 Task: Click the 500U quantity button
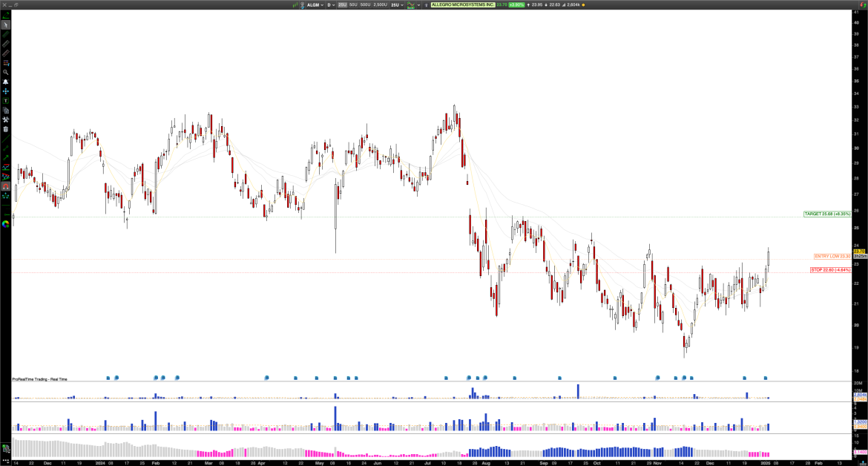click(366, 4)
